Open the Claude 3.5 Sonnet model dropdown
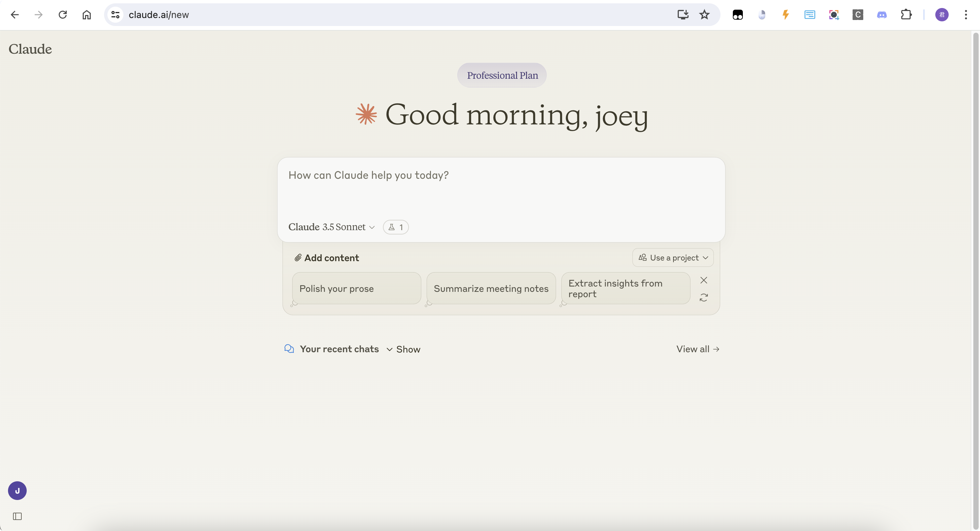980x531 pixels. 331,227
